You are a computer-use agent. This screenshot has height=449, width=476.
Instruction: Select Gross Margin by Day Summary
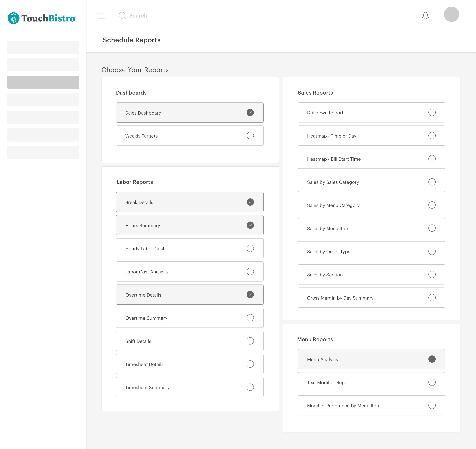coord(371,298)
